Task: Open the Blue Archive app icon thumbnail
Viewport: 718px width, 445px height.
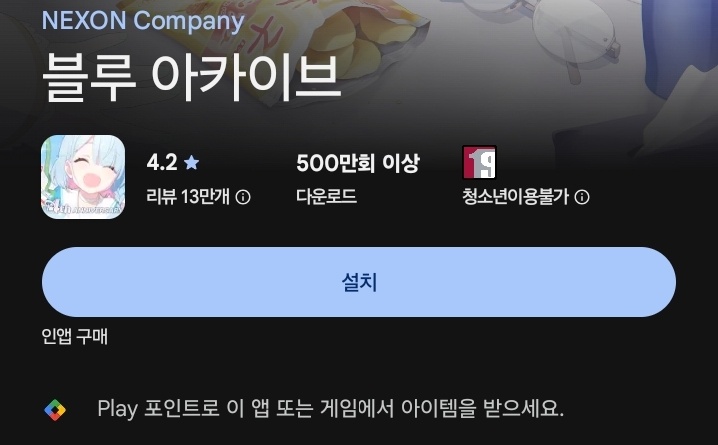Action: (x=83, y=177)
